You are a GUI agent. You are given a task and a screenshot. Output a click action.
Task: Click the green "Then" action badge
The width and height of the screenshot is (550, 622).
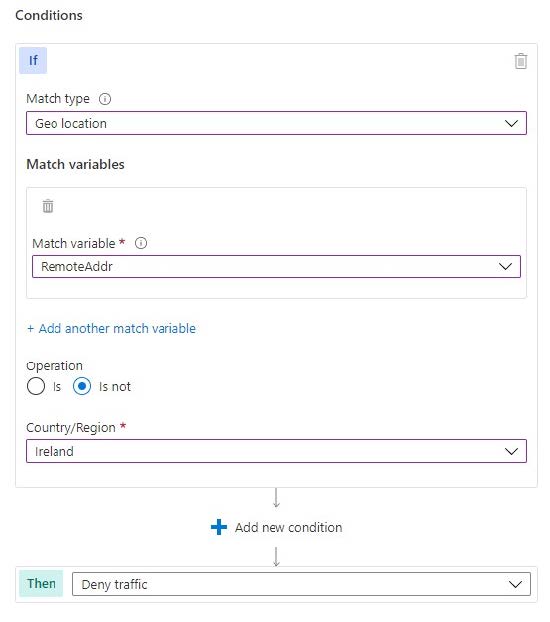tap(41, 584)
